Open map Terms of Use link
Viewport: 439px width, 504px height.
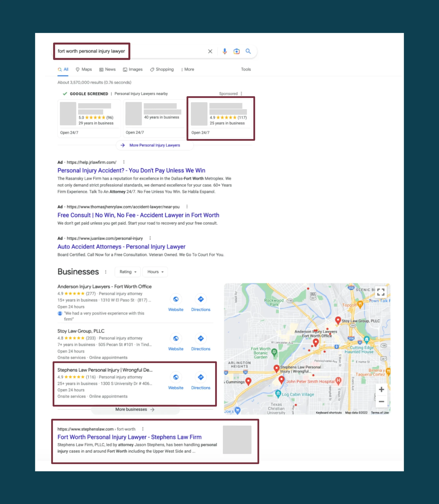(379, 413)
